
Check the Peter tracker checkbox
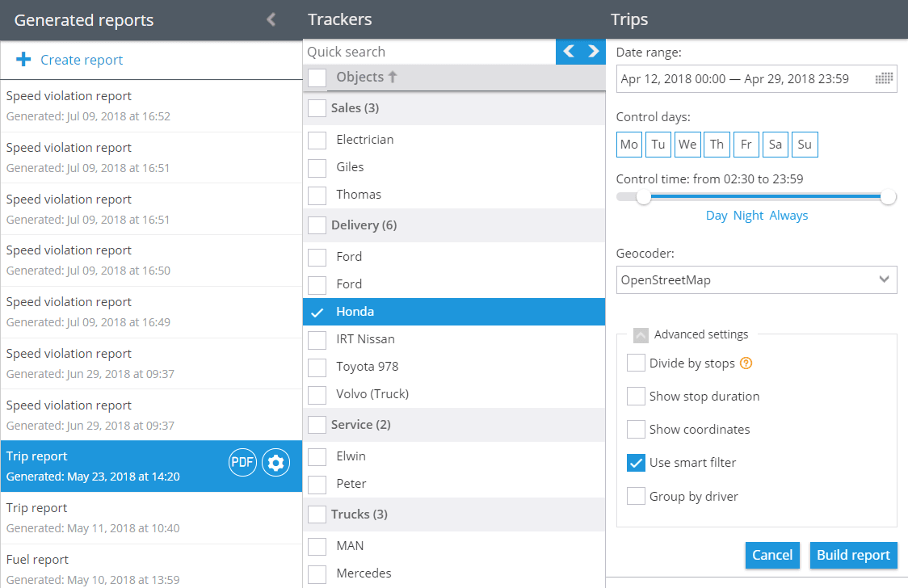coord(317,485)
